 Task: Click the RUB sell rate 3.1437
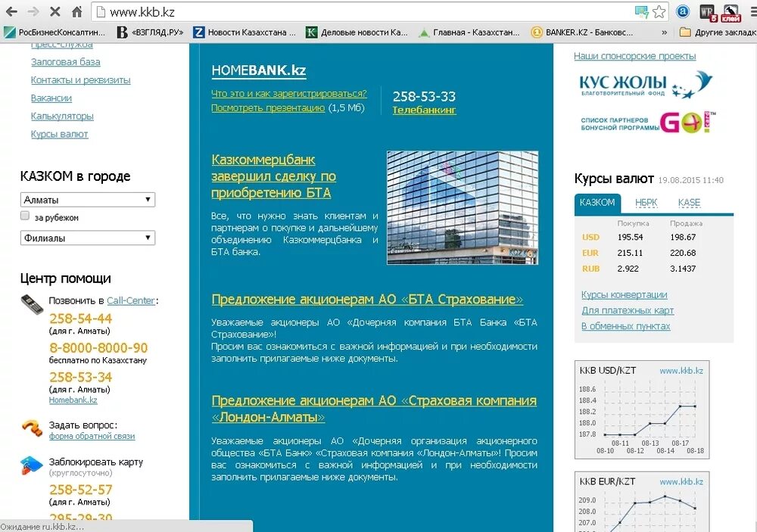(683, 269)
